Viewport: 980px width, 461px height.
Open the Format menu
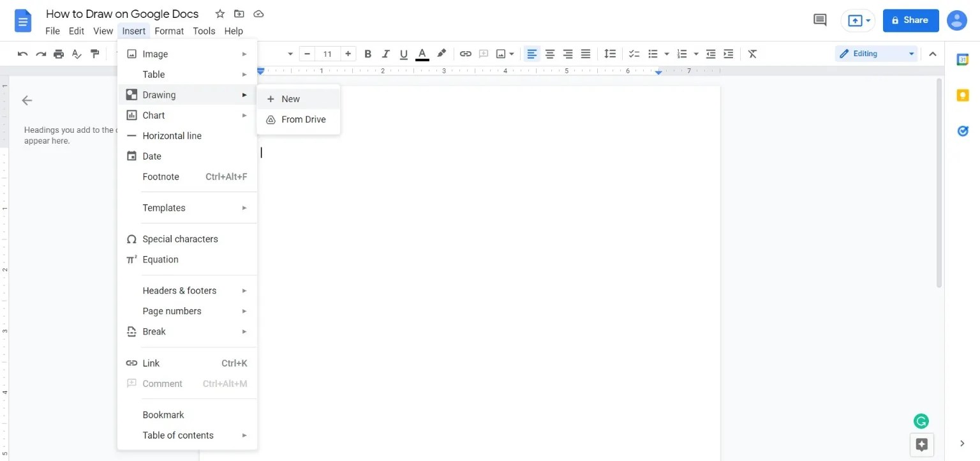click(169, 31)
